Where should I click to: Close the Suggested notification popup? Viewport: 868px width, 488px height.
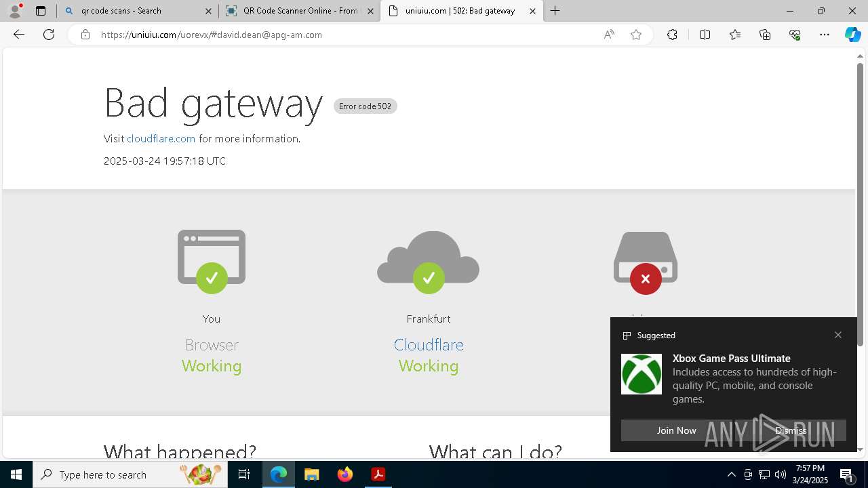838,335
